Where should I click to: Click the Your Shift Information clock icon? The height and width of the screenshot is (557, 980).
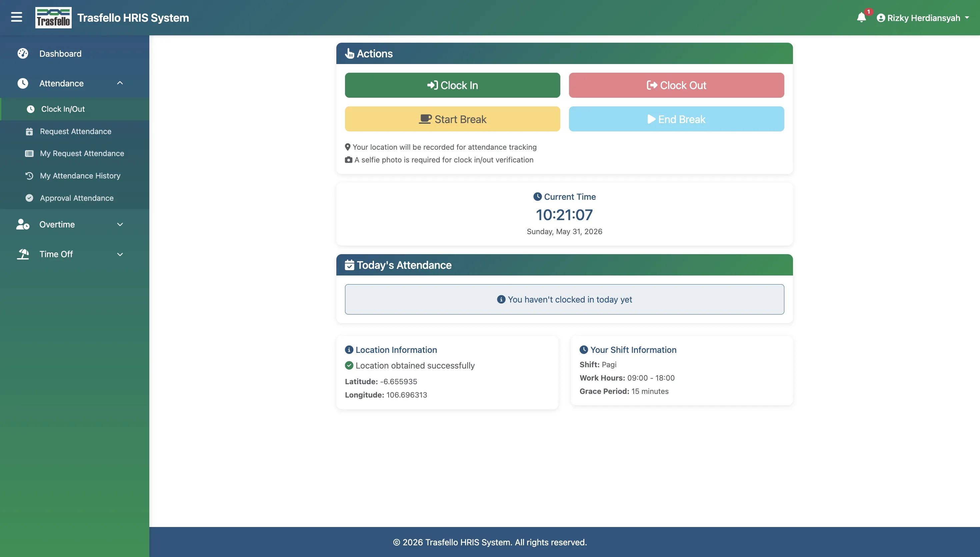click(x=583, y=350)
